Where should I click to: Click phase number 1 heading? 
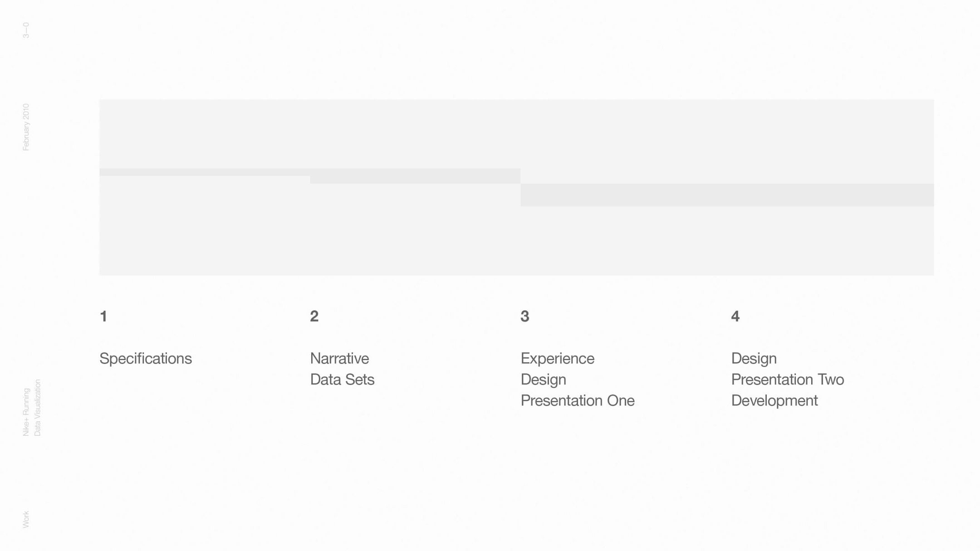pos(103,316)
